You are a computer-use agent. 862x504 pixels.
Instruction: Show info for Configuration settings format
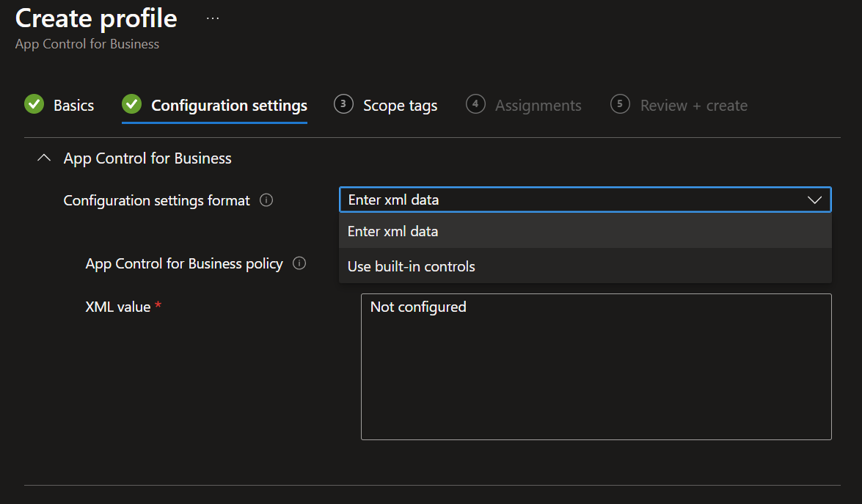click(266, 200)
